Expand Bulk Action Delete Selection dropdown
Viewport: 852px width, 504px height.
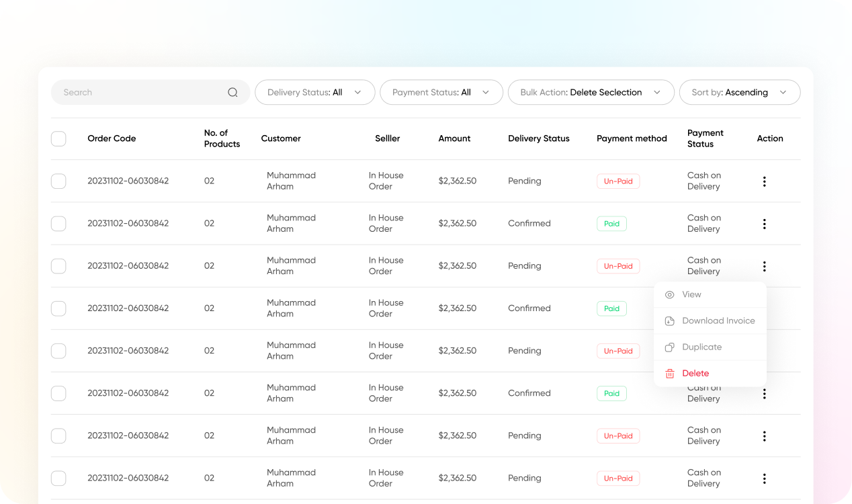(591, 93)
